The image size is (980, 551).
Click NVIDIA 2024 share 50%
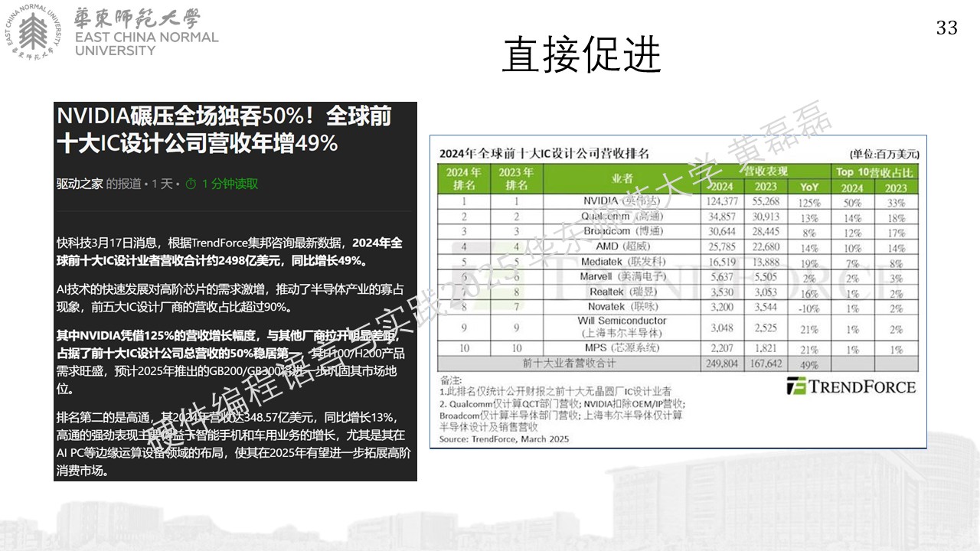click(x=852, y=202)
